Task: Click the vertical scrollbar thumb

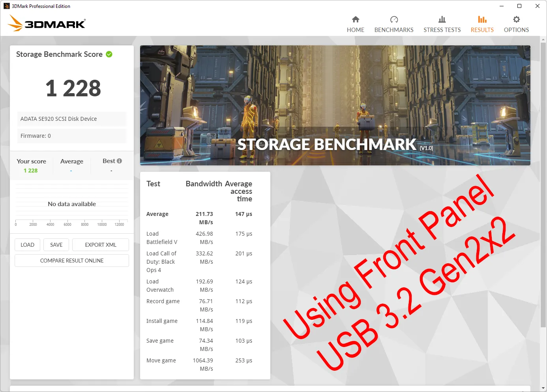Action: pos(543,185)
